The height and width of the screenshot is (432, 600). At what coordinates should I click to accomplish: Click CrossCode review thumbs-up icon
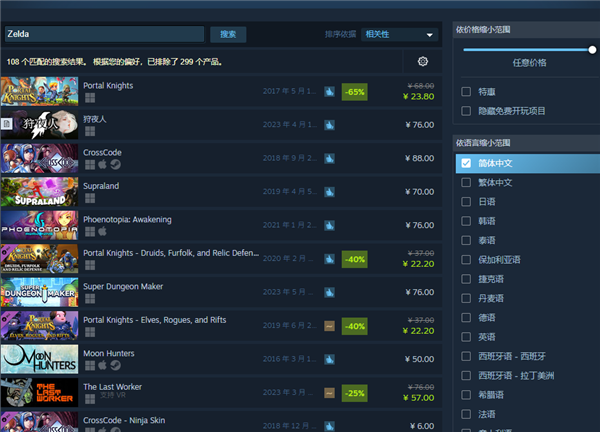point(329,158)
